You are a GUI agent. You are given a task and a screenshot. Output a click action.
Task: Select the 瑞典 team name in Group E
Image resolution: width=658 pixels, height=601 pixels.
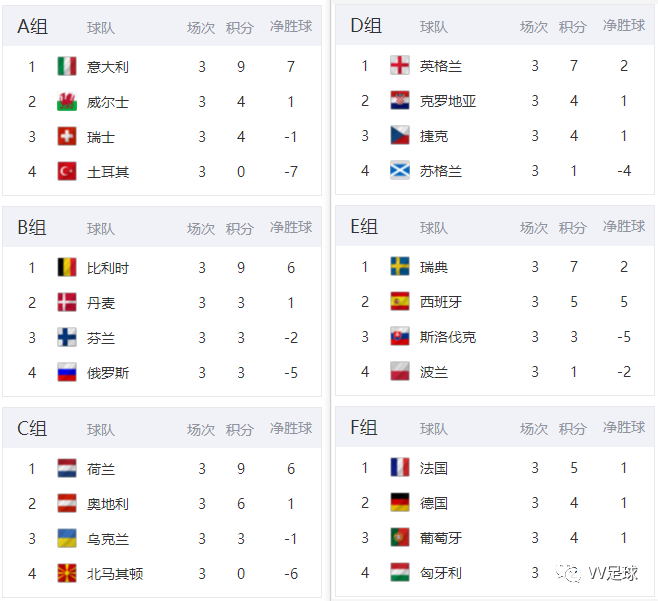pos(434,267)
